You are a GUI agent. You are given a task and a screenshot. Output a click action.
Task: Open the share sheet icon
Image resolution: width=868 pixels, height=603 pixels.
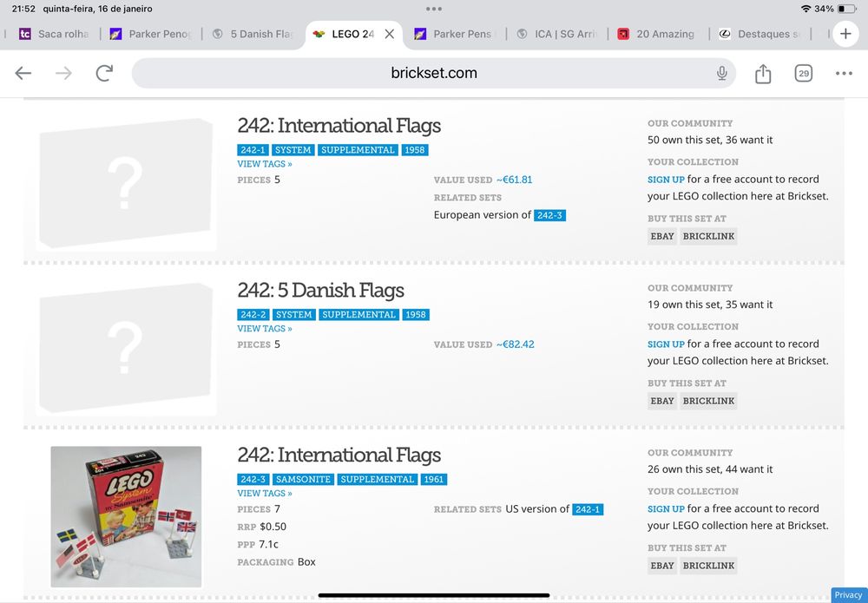(763, 73)
